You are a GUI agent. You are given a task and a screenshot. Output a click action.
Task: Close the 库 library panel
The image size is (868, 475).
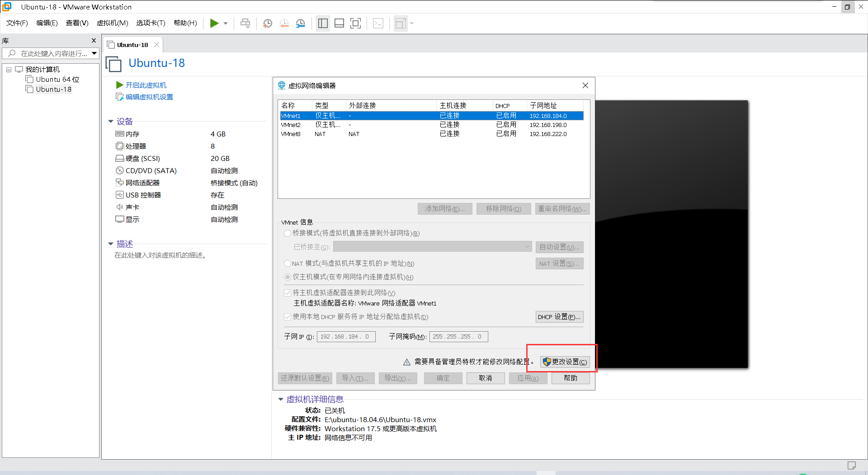(x=94, y=41)
